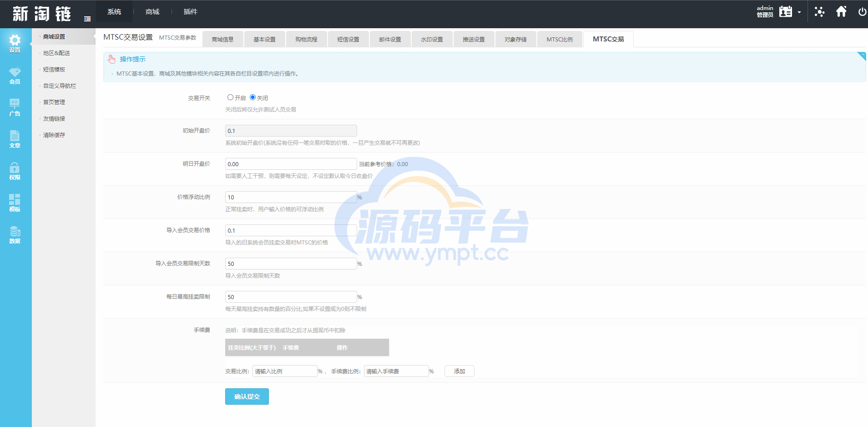Click the admin profile card icon
Image resolution: width=868 pixels, height=427 pixels.
point(786,12)
